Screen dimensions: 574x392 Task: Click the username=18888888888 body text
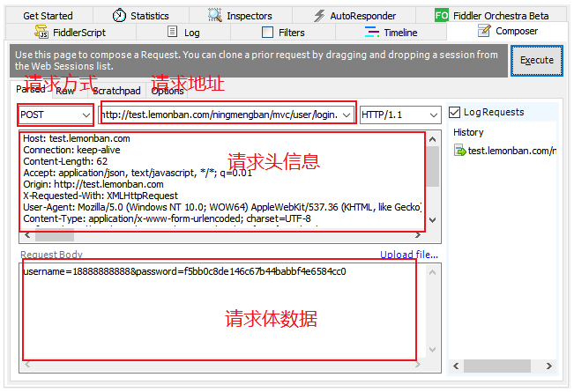pos(184,271)
